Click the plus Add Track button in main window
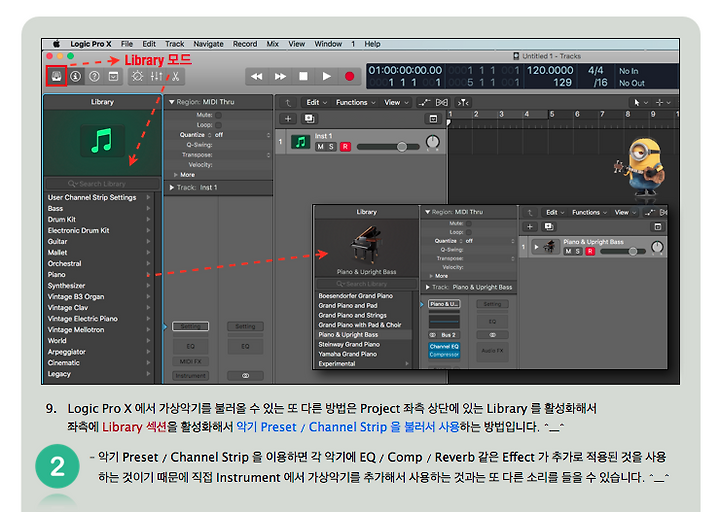720x512 pixels. coord(288,119)
